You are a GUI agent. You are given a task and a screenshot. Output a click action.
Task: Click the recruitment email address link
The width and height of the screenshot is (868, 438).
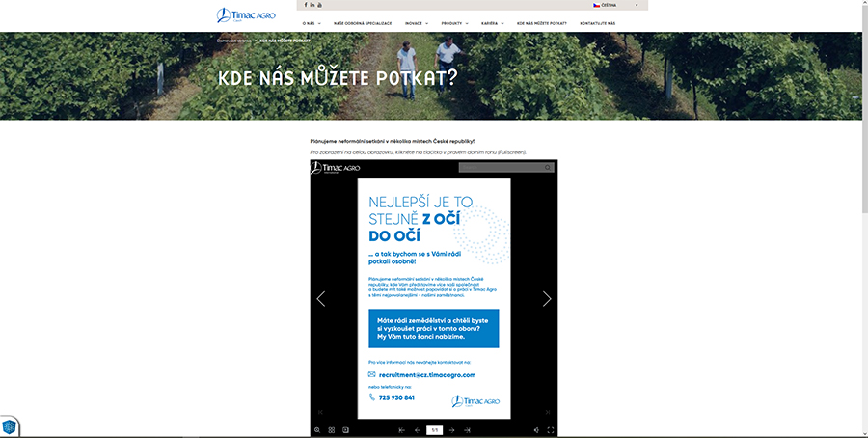coord(426,374)
